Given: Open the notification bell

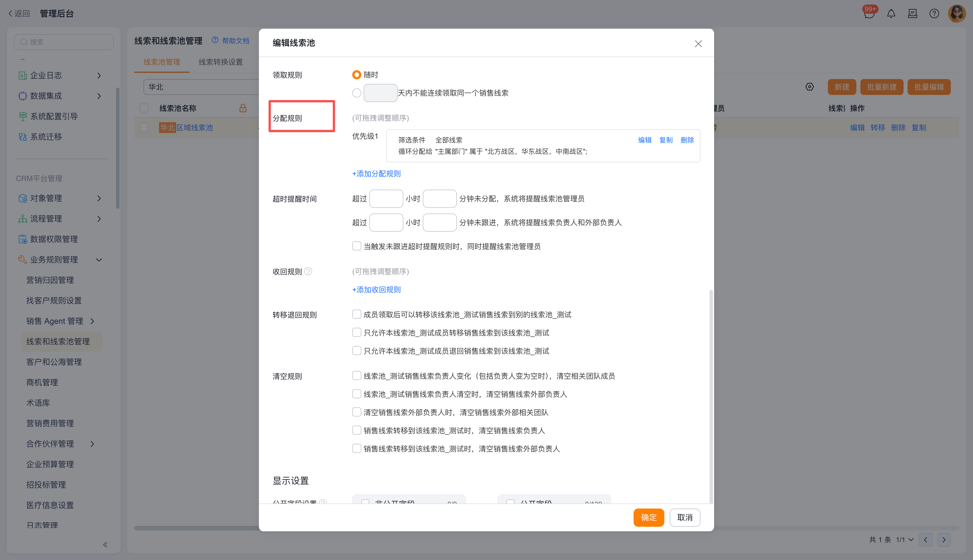Looking at the screenshot, I should click(x=891, y=14).
